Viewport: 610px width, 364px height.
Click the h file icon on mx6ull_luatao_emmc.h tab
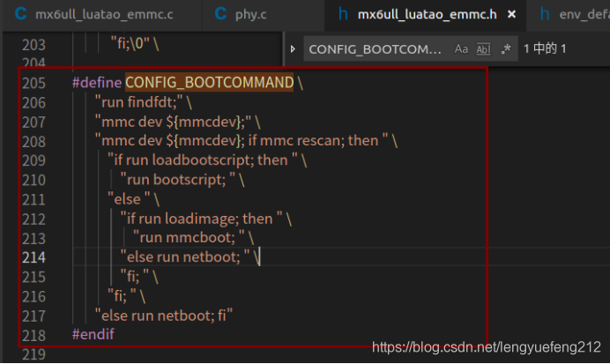click(343, 14)
